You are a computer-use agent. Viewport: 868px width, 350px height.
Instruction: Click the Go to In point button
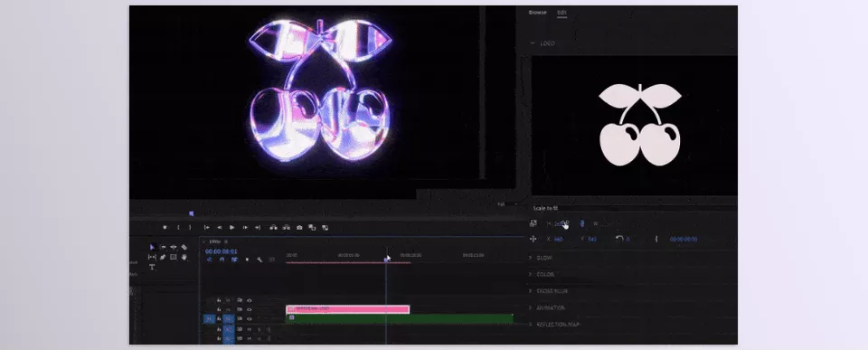(x=206, y=228)
